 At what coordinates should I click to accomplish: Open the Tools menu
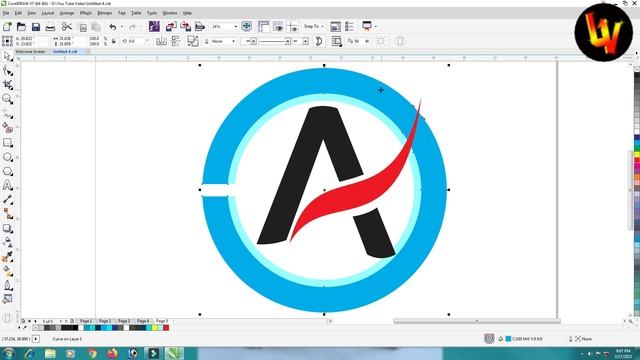coord(151,13)
